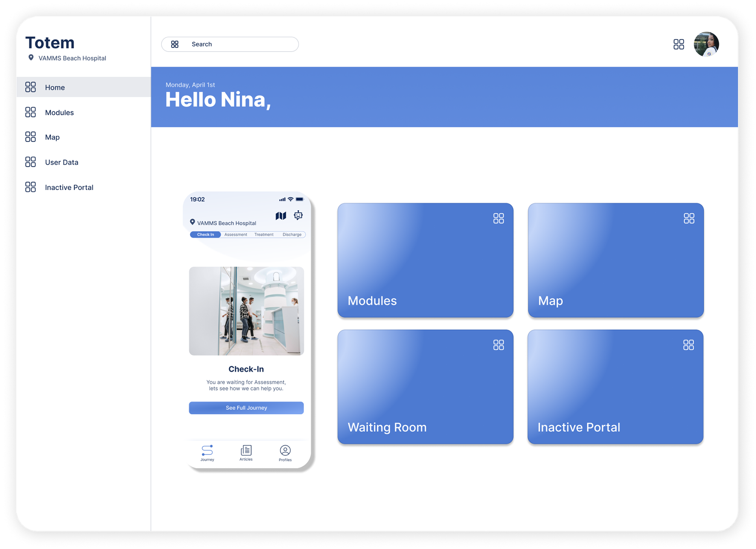Screen dimensions: 756x549
Task: Switch to the Discharge stage tab
Action: 292,235
